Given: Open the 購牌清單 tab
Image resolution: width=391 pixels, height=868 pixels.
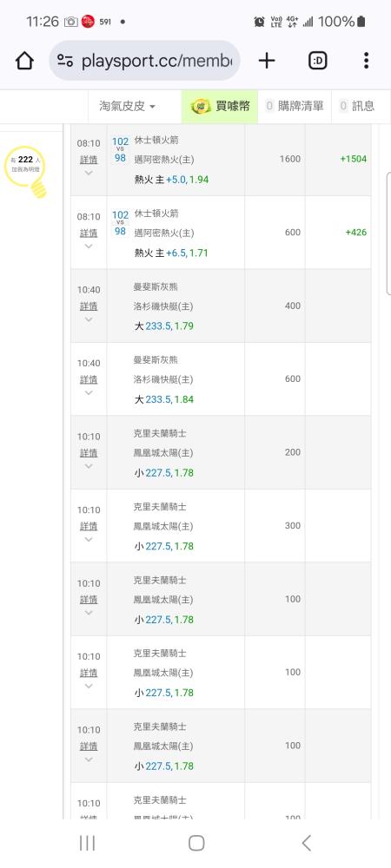Looking at the screenshot, I should pyautogui.click(x=294, y=106).
